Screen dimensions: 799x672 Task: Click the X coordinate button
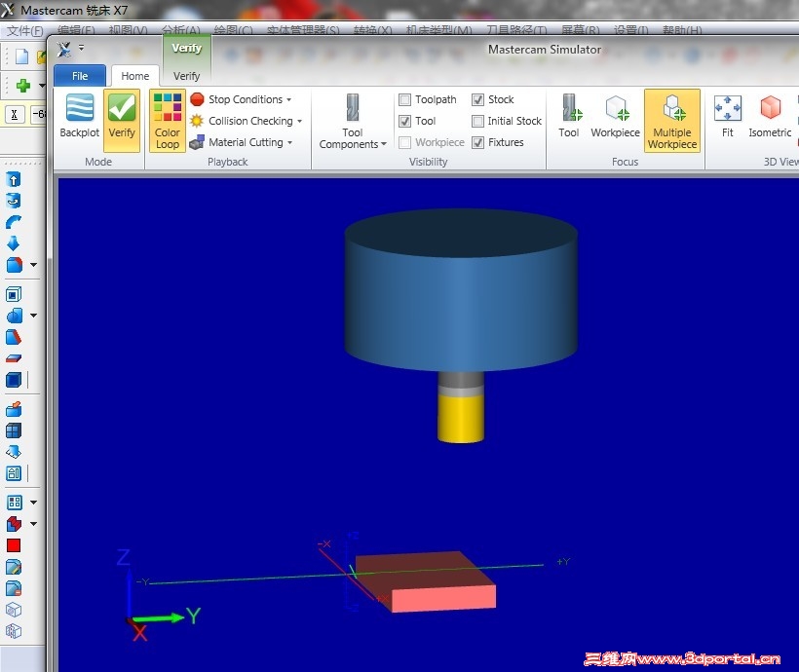pyautogui.click(x=15, y=114)
